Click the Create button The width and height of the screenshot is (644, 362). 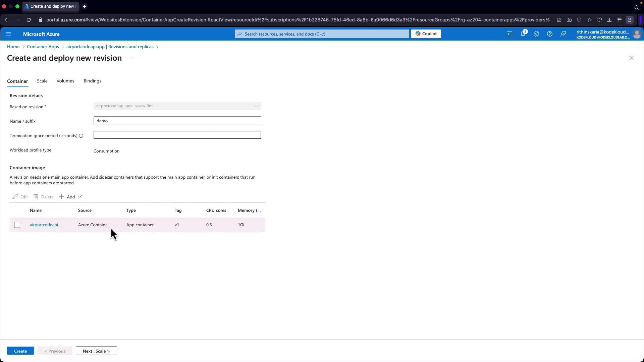tap(20, 351)
